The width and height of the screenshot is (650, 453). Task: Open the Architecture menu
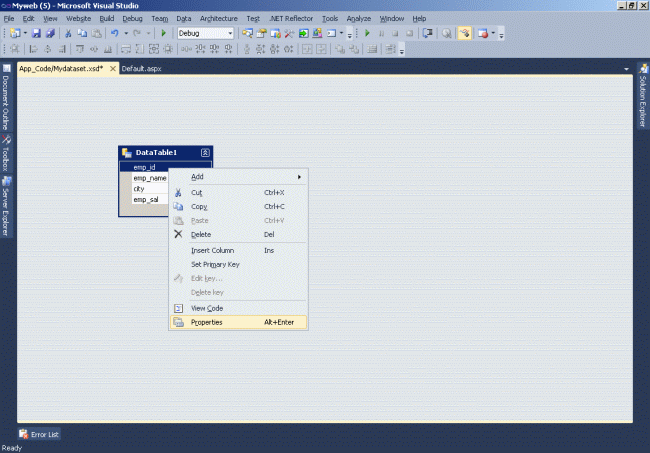(218, 18)
